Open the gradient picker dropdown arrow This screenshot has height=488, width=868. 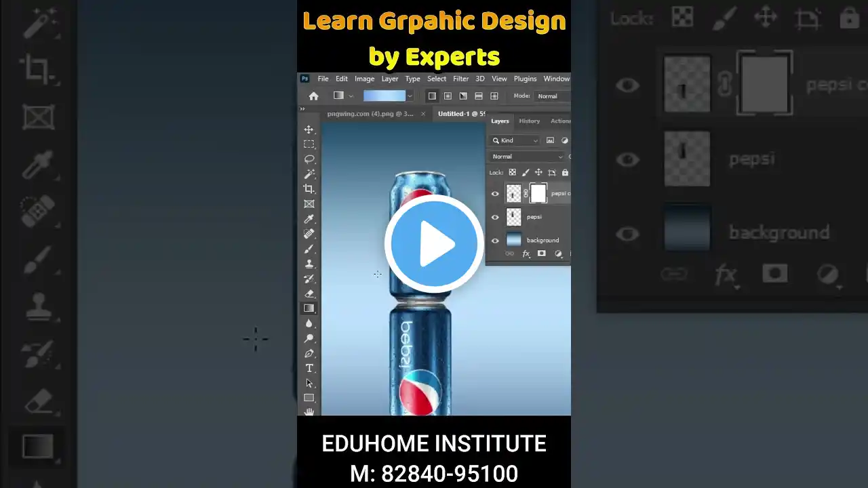point(410,96)
